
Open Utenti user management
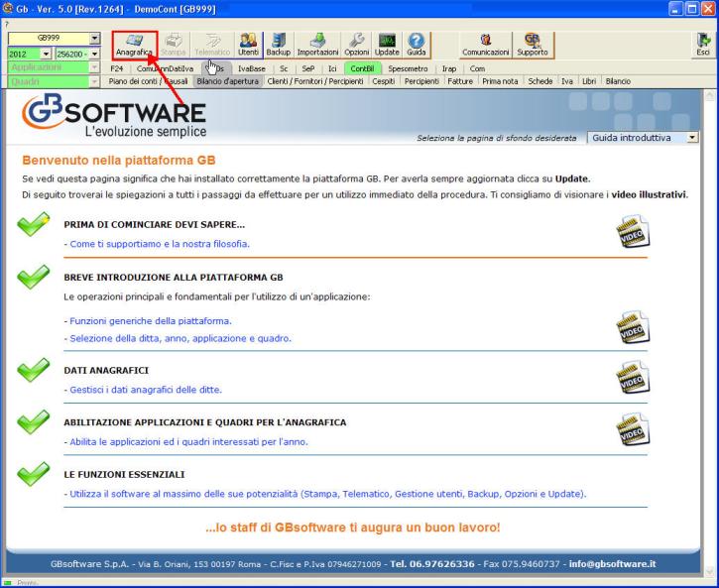248,45
